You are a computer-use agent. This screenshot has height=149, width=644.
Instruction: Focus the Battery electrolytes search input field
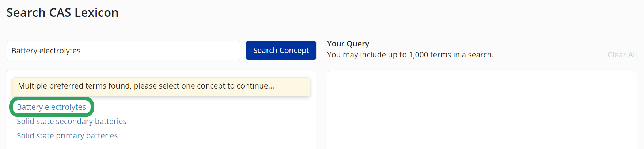124,51
